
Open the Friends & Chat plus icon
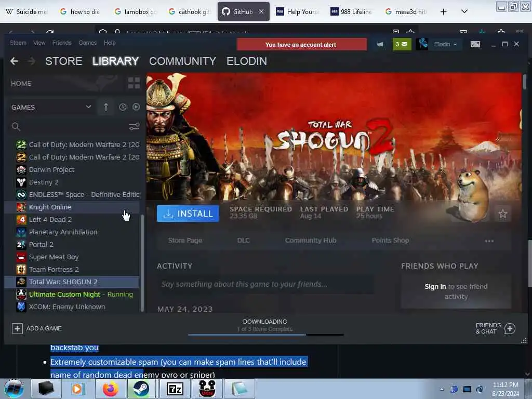point(510,328)
